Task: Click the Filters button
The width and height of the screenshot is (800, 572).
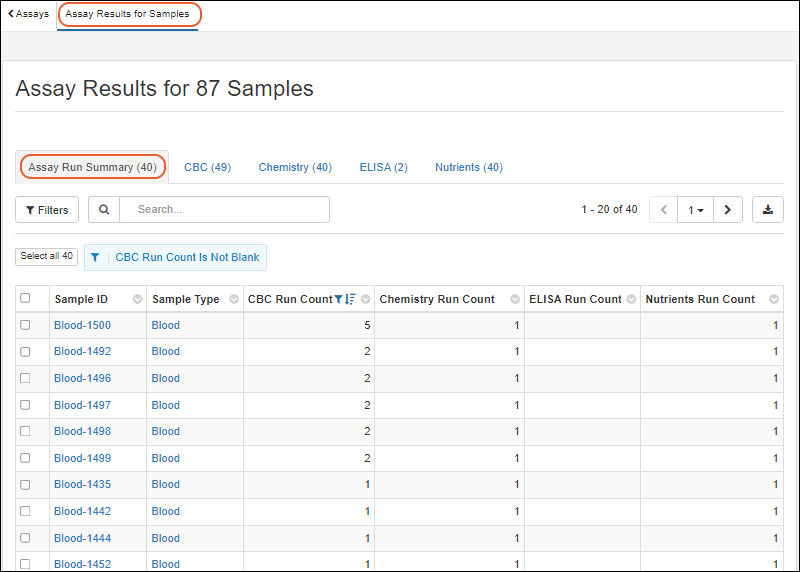Action: click(47, 210)
